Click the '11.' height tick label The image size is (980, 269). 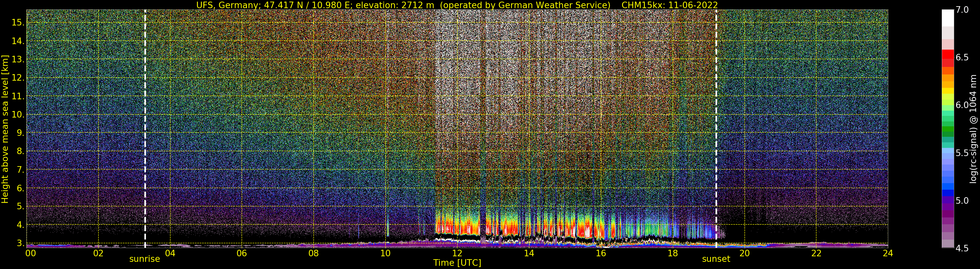coord(18,96)
